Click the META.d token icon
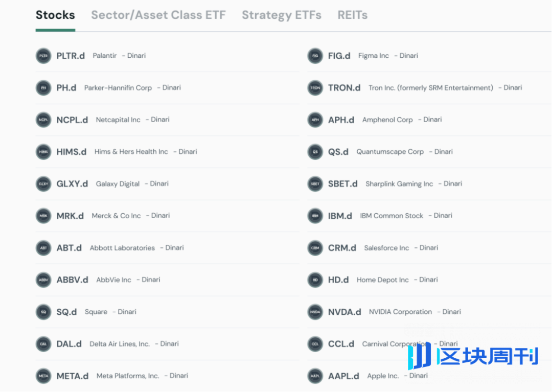Image resolution: width=552 pixels, height=392 pixels. point(43,376)
